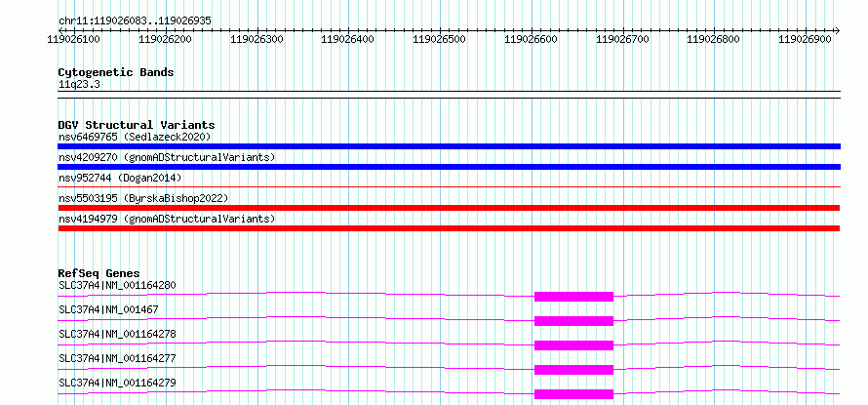Open variant nsv4194979 (gnomADStructuralVariants) label
This screenshot has width=868, height=405.
167,219
